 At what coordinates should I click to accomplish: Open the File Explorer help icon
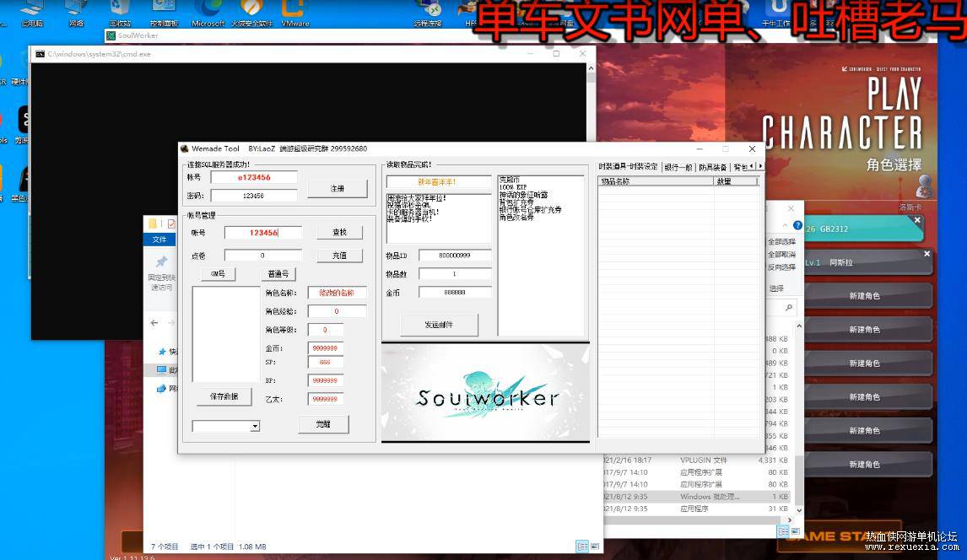coord(797,225)
